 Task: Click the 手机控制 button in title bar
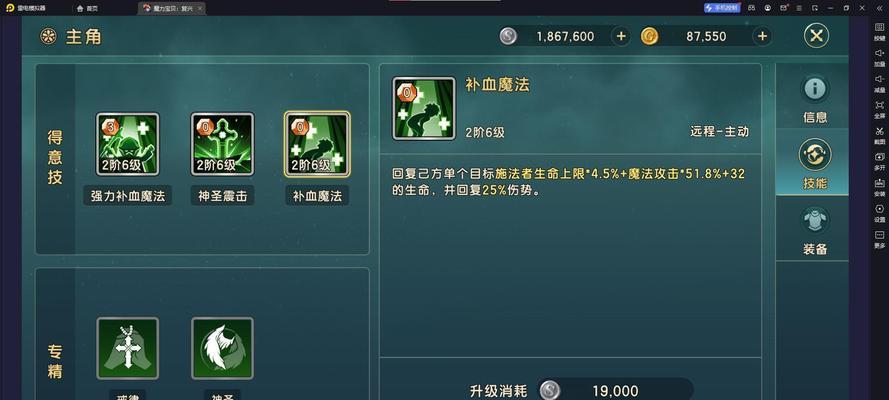pyautogui.click(x=722, y=8)
